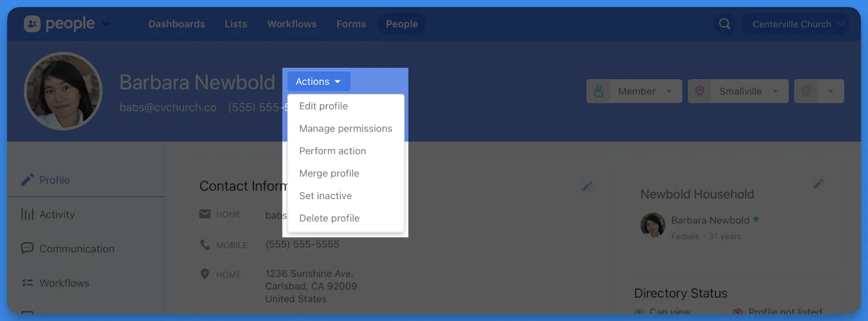Open the Centerville Church account dropdown
868x321 pixels.
tap(796, 24)
